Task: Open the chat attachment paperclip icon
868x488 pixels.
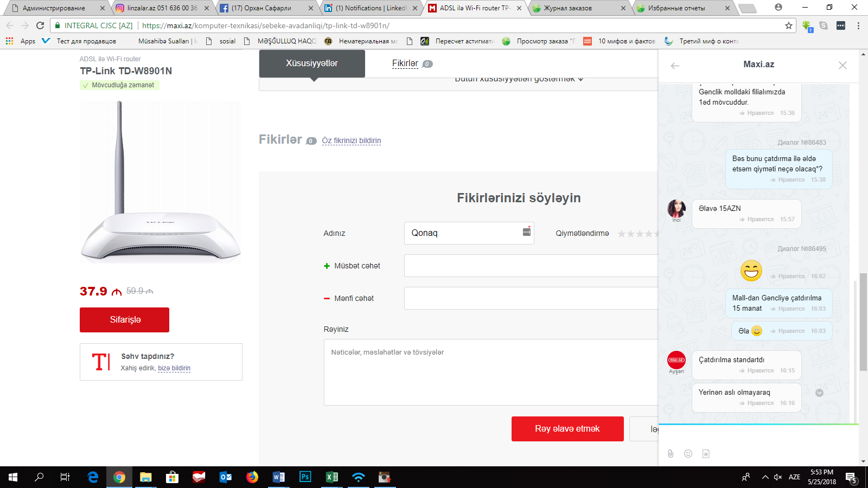Action: [671, 453]
